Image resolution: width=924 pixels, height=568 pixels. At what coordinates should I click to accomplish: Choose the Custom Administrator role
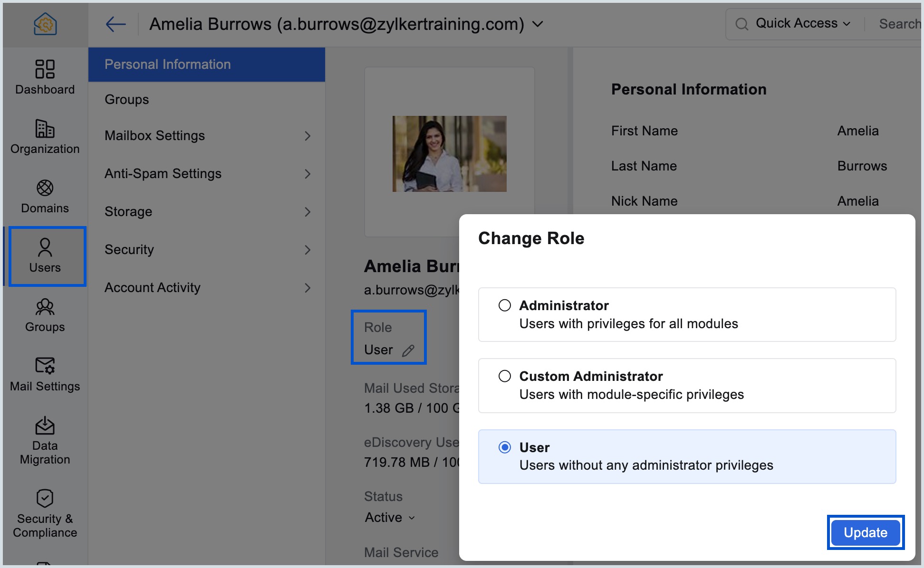[x=505, y=376]
